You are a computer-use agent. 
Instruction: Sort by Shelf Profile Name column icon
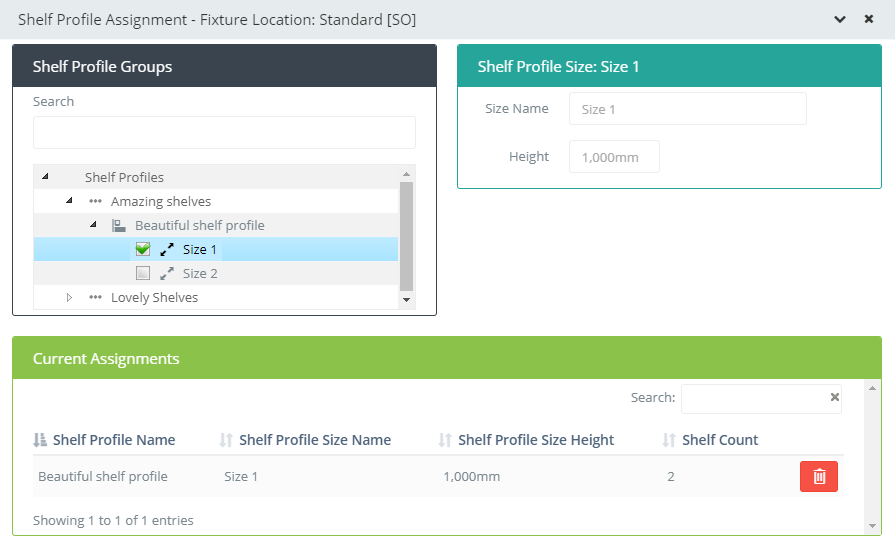[40, 440]
